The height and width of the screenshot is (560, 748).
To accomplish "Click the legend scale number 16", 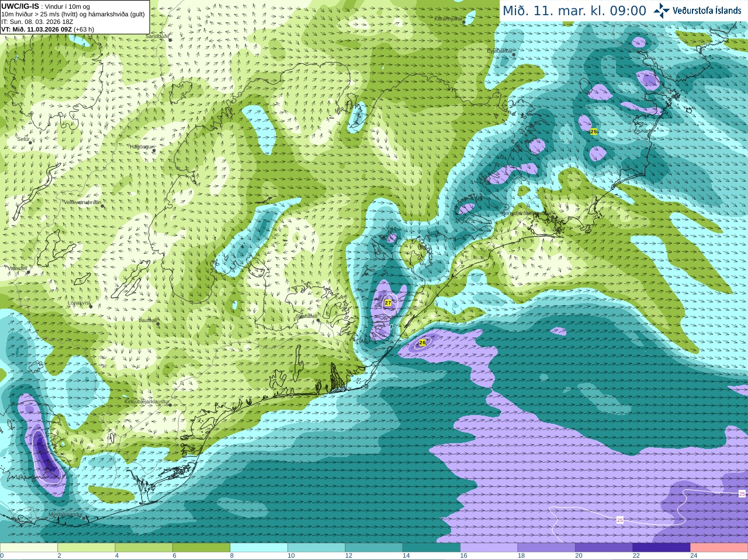I will tap(463, 556).
